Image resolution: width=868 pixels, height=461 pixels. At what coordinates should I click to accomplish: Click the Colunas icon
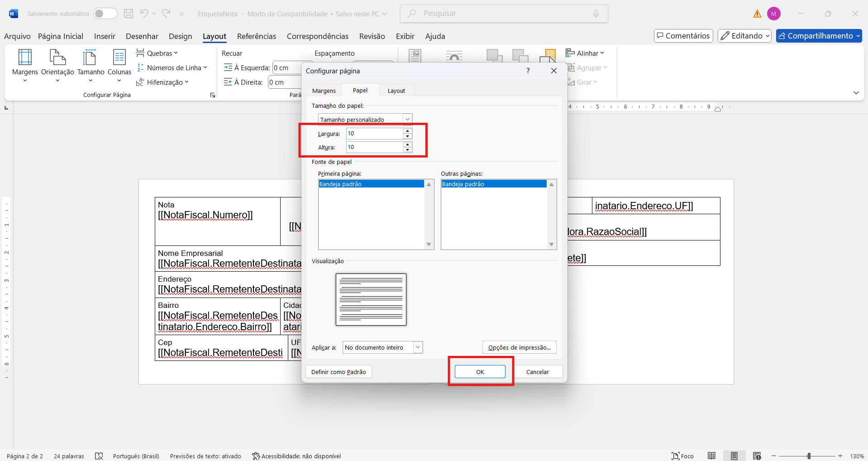[119, 58]
